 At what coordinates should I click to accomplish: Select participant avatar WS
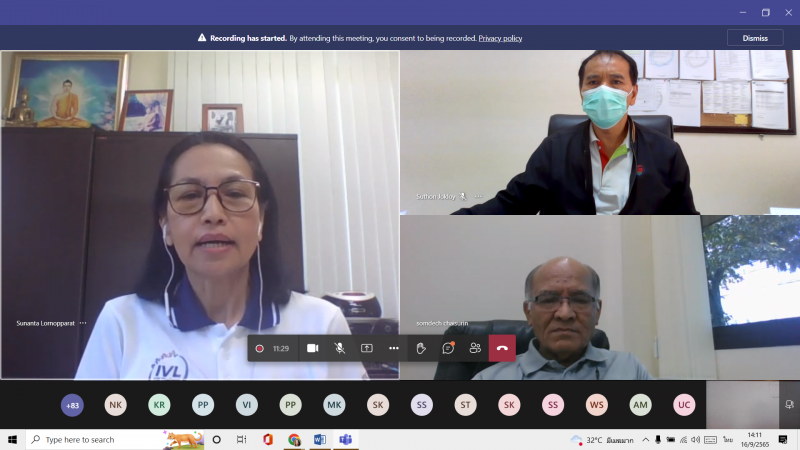point(596,405)
